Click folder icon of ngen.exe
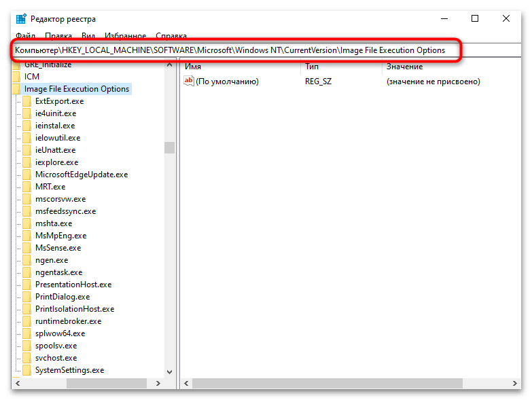Viewport: 532px width, 400px height. [x=26, y=260]
